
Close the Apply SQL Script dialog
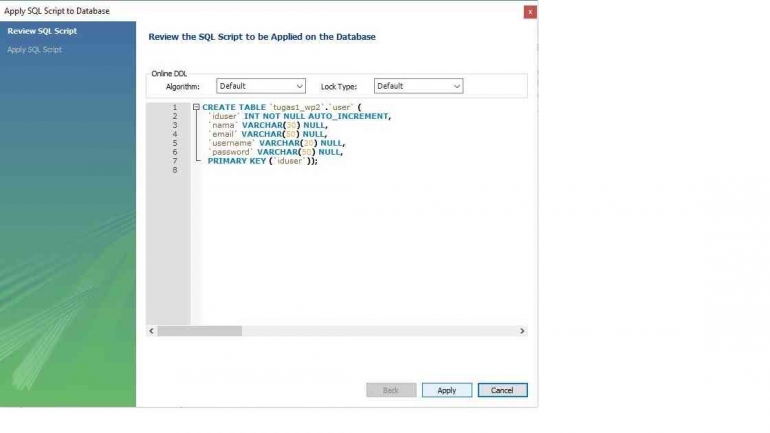(x=530, y=12)
